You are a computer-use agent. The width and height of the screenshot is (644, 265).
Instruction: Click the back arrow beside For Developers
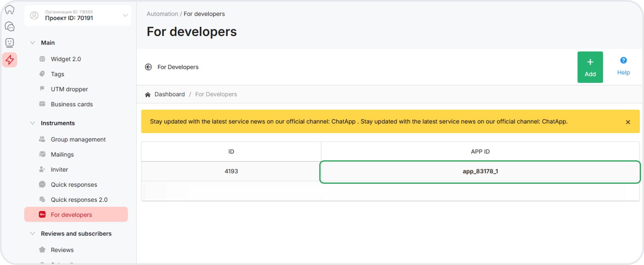click(148, 67)
